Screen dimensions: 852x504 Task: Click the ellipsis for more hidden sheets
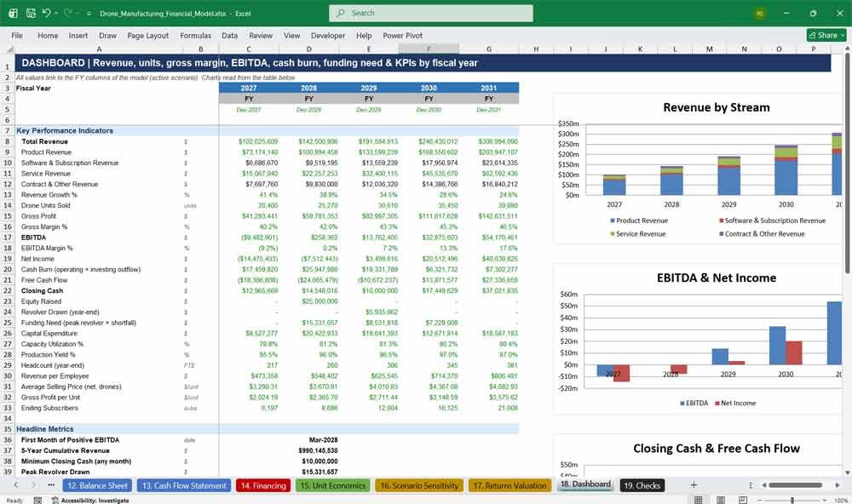tap(51, 485)
